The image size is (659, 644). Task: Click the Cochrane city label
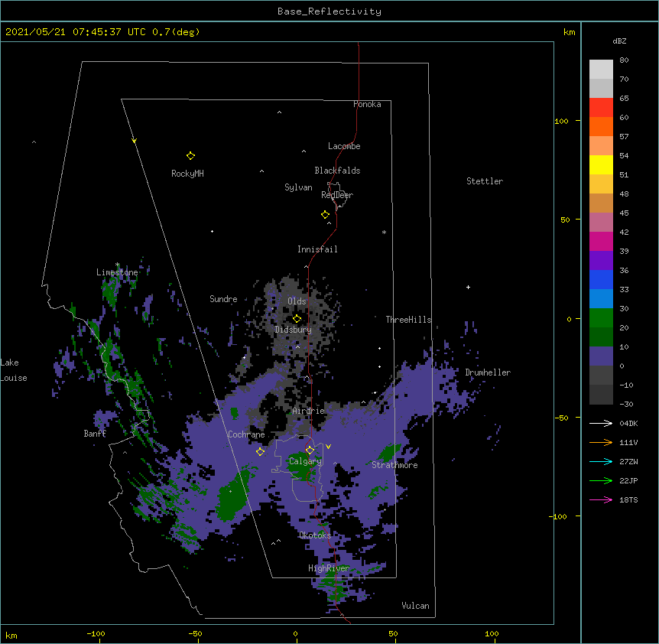click(246, 434)
